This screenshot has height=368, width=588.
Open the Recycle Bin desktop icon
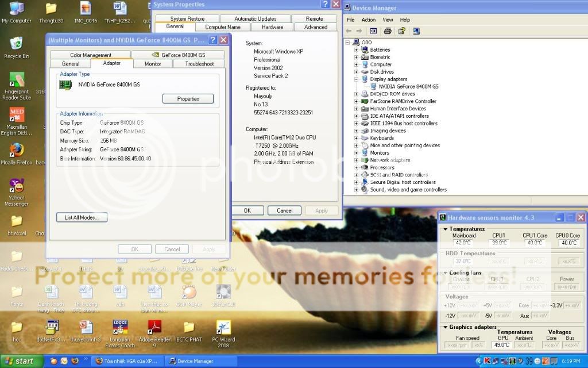[x=16, y=44]
